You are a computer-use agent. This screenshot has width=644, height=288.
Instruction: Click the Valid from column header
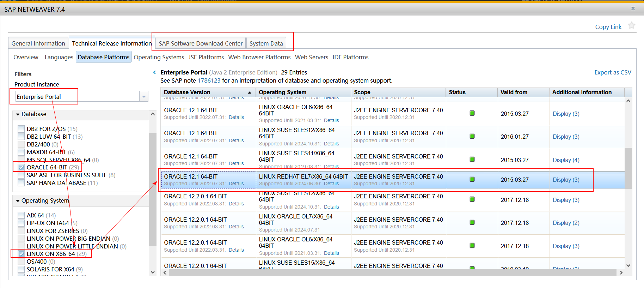(523, 92)
